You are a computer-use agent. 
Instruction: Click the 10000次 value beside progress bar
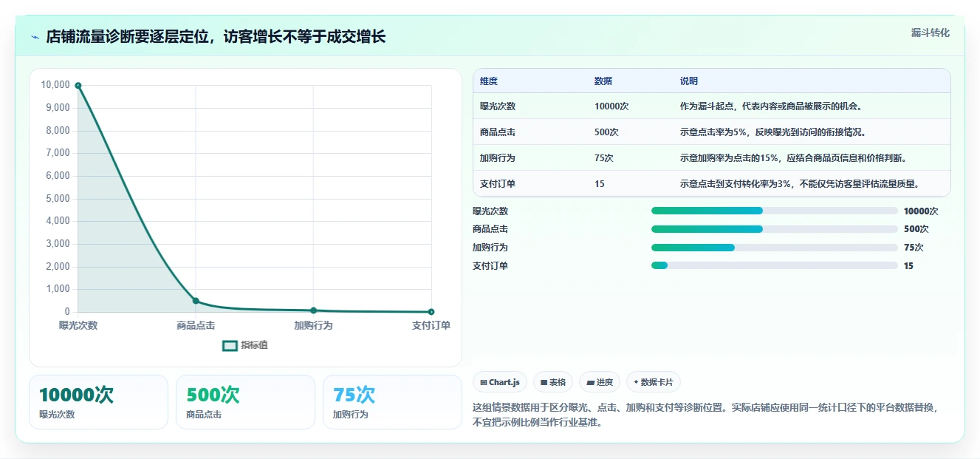coord(921,211)
